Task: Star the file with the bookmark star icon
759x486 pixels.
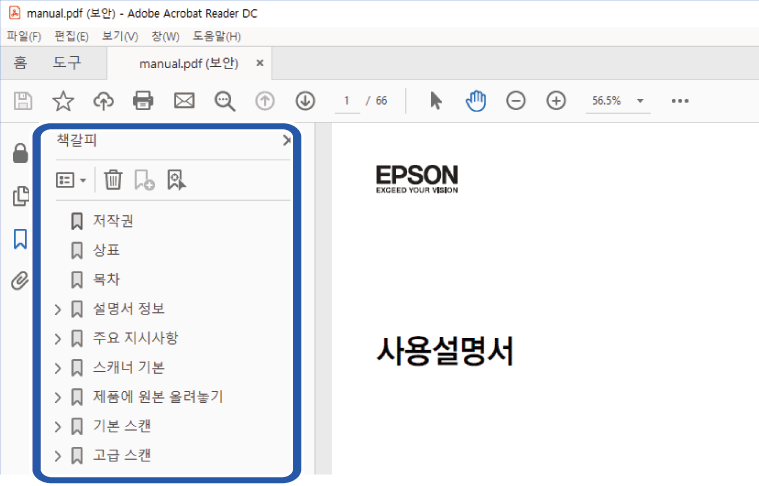Action: click(63, 101)
